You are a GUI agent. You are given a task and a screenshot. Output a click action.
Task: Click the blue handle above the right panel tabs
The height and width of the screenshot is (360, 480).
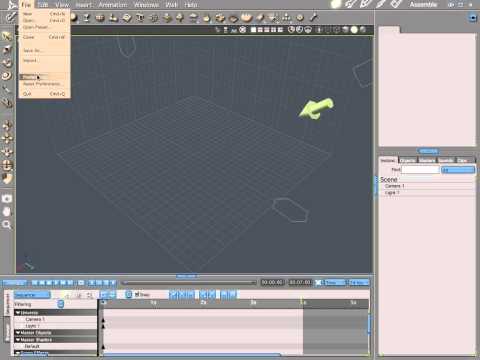[x=428, y=151]
